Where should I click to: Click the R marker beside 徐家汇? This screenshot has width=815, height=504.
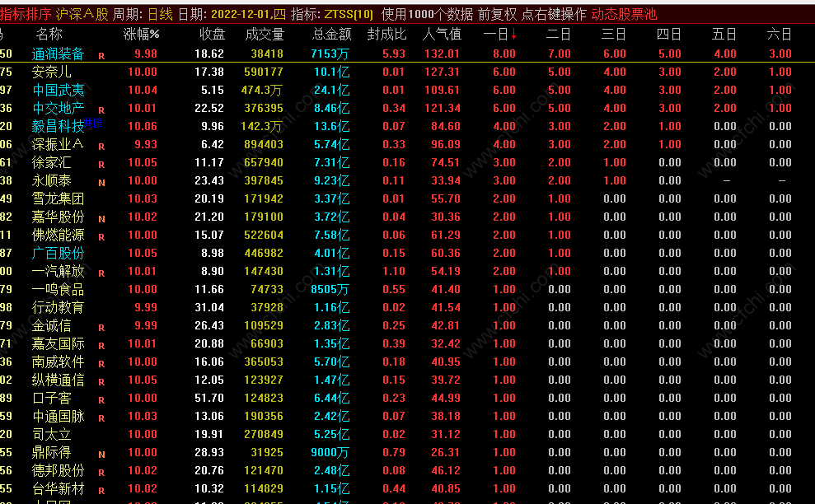(102, 166)
